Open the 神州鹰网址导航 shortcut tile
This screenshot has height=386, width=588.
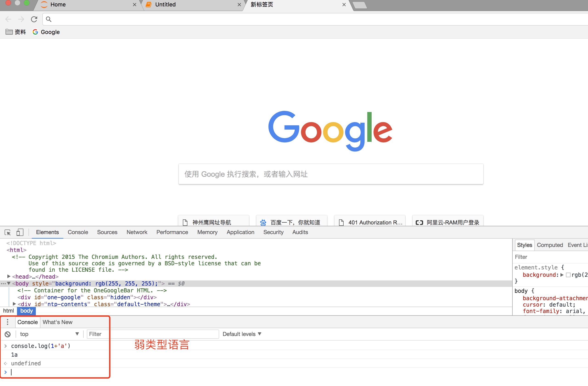(x=213, y=221)
